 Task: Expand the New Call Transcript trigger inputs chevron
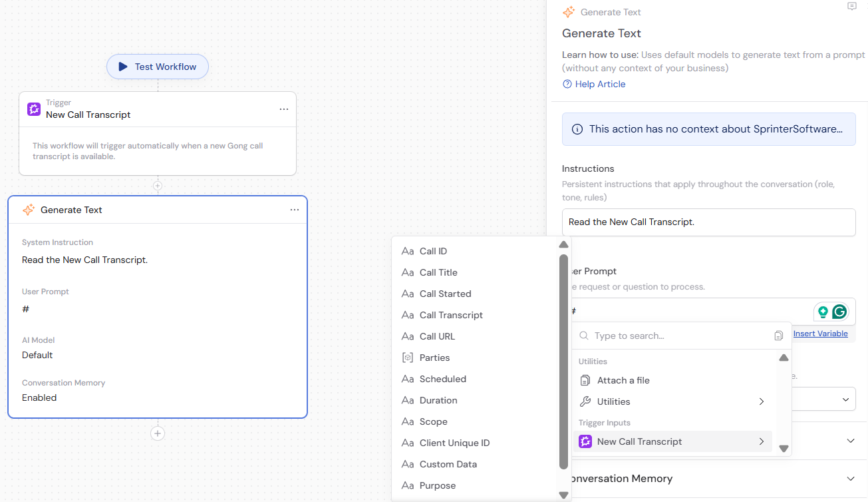coord(761,441)
